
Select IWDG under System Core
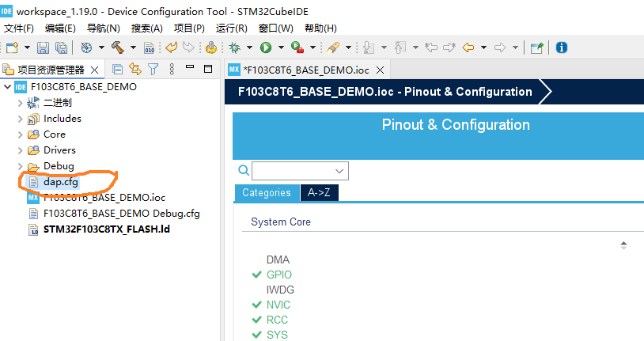tap(280, 290)
